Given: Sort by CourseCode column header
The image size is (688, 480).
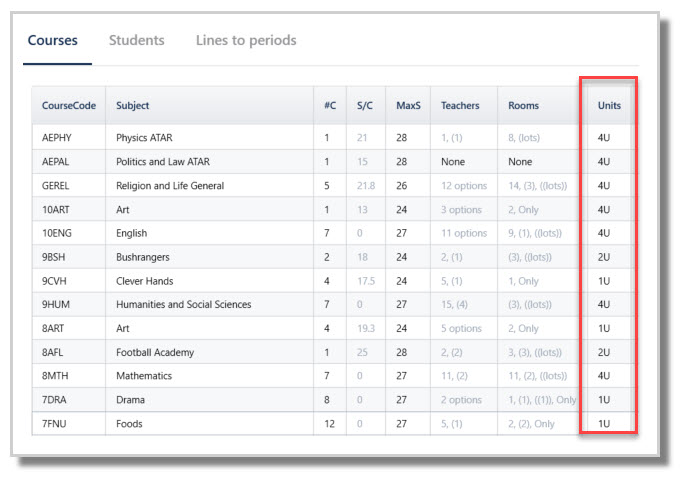Looking at the screenshot, I should (69, 106).
